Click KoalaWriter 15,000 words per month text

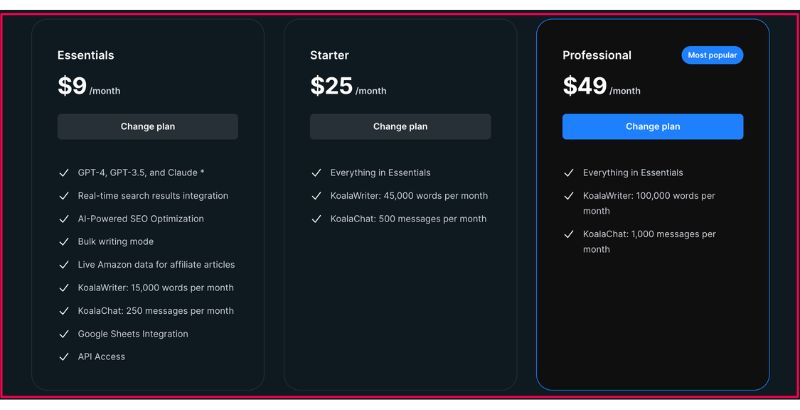tap(155, 288)
